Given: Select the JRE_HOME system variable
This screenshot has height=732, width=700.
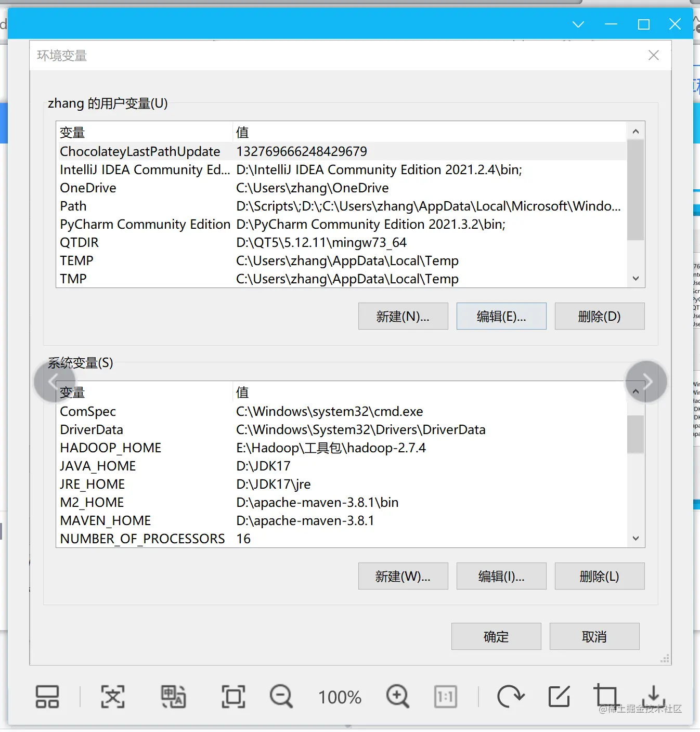Looking at the screenshot, I should tap(341, 484).
